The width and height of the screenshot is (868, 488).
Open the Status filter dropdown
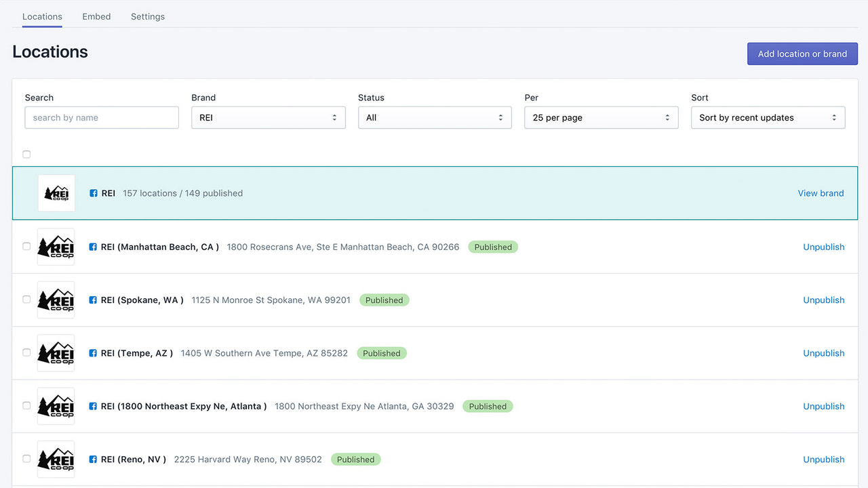click(435, 117)
